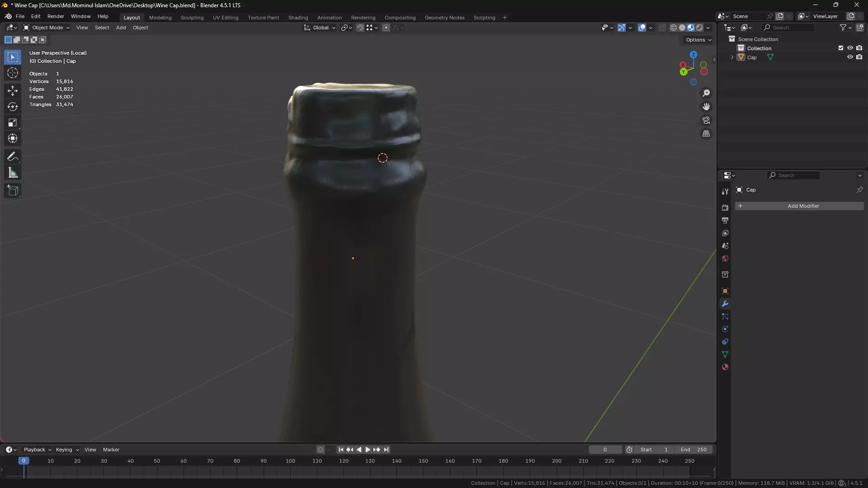Viewport: 868px width, 488px height.
Task: Select the Measure tool
Action: 13,173
